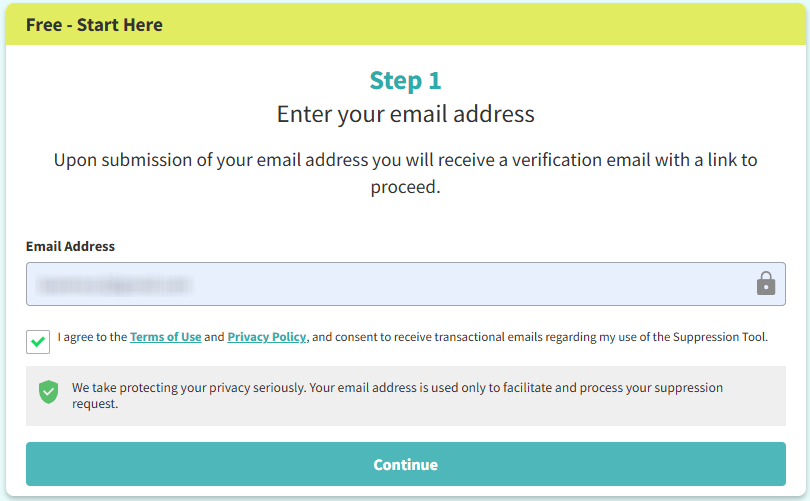This screenshot has height=501, width=810.
Task: Click the "Step 1" heading
Action: pos(405,80)
